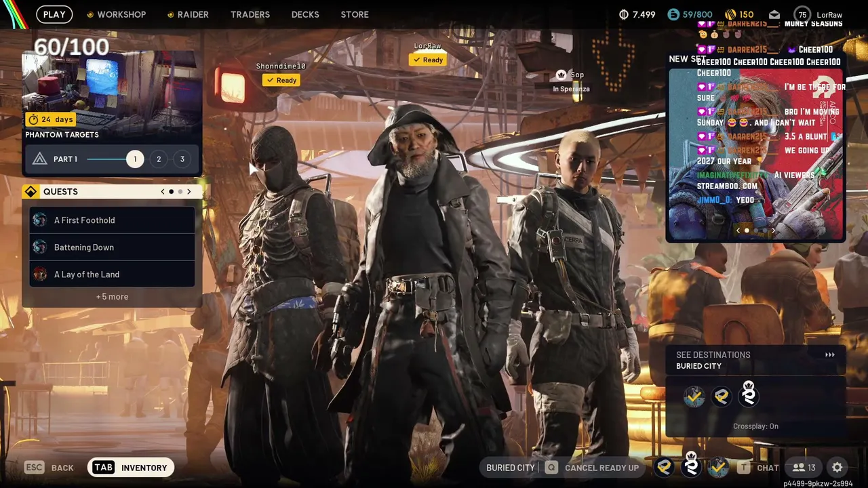Screen dimensions: 868x488
Task: Open the quest A First Foothold
Action: coord(112,220)
